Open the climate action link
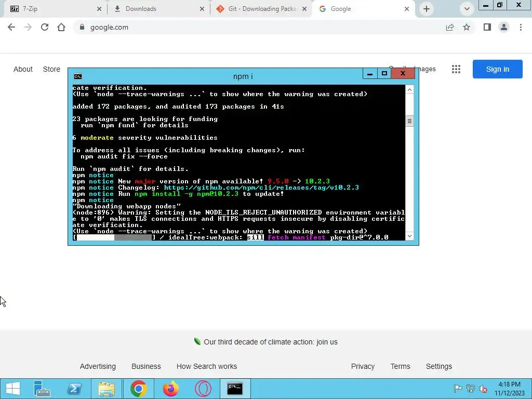532x399 pixels. coord(270,342)
